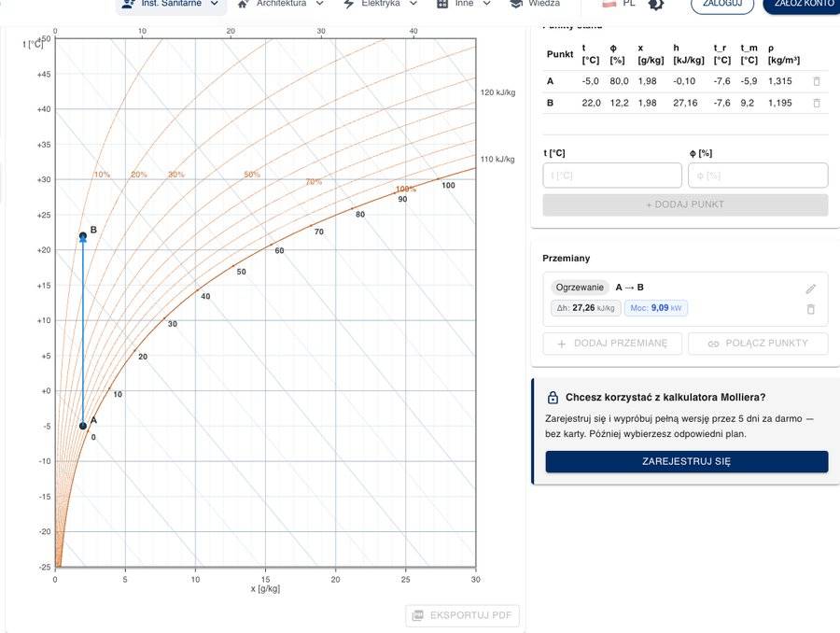Focus the temperature t [°C] input field

612,176
